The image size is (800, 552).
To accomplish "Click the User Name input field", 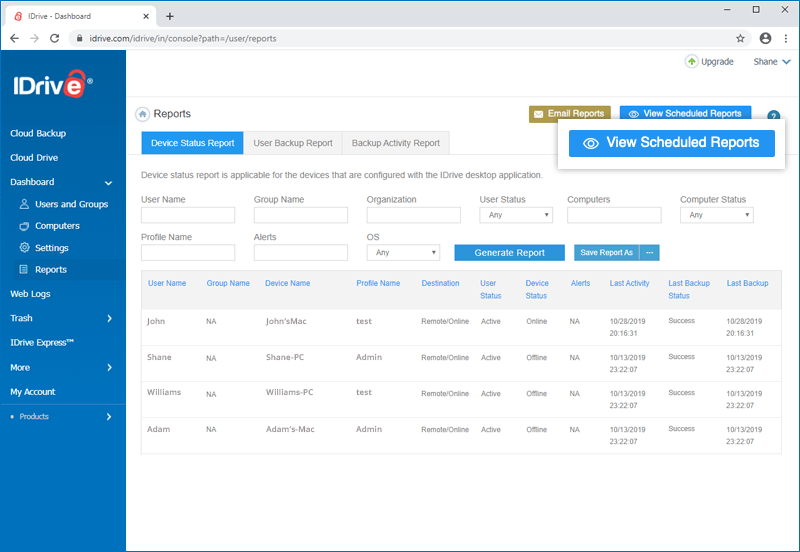I will point(188,215).
